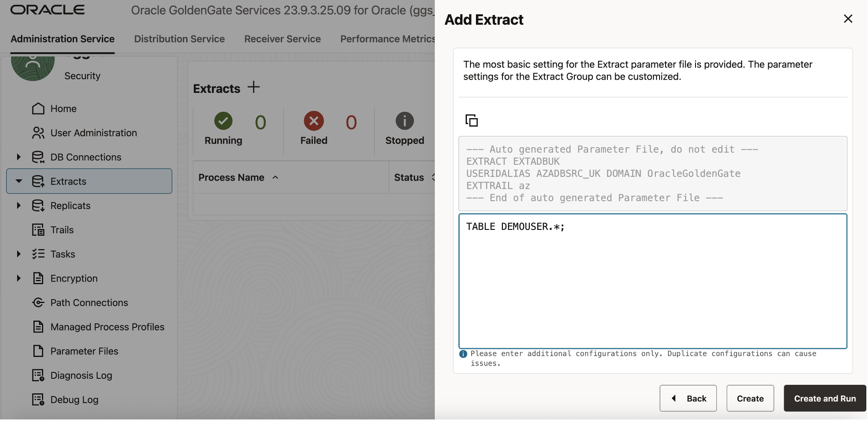This screenshot has height=422, width=868.
Task: Click the User Administration people icon
Action: point(38,133)
